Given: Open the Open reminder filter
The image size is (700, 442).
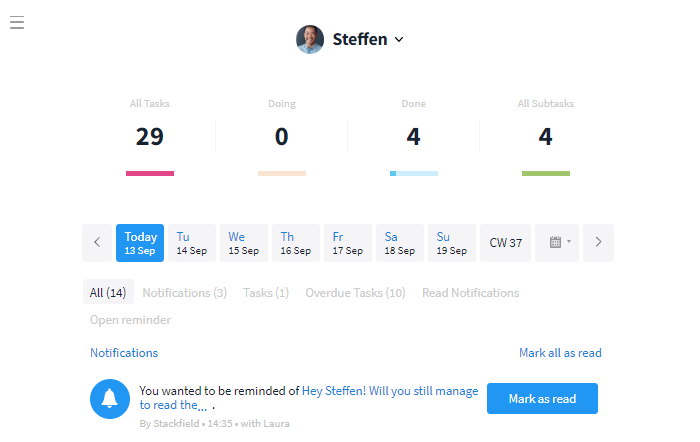Looking at the screenshot, I should (130, 320).
